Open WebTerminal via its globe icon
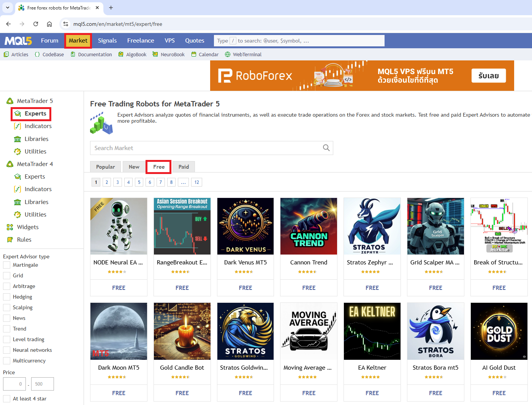 pyautogui.click(x=228, y=54)
